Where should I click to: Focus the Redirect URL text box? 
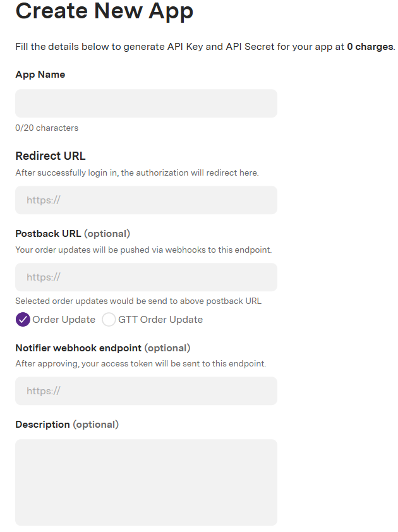point(146,200)
